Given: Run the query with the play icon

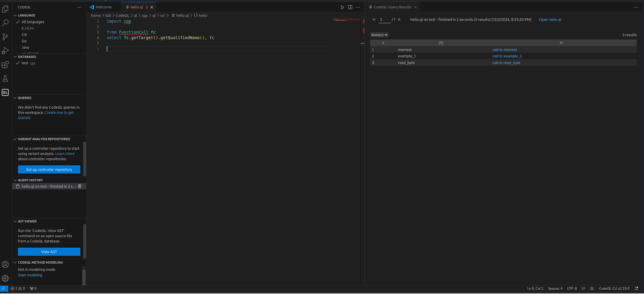Looking at the screenshot, I should click(x=342, y=7).
